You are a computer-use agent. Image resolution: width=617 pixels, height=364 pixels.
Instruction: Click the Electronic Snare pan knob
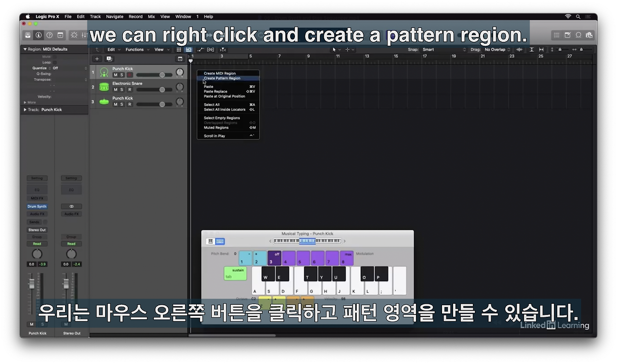(180, 87)
